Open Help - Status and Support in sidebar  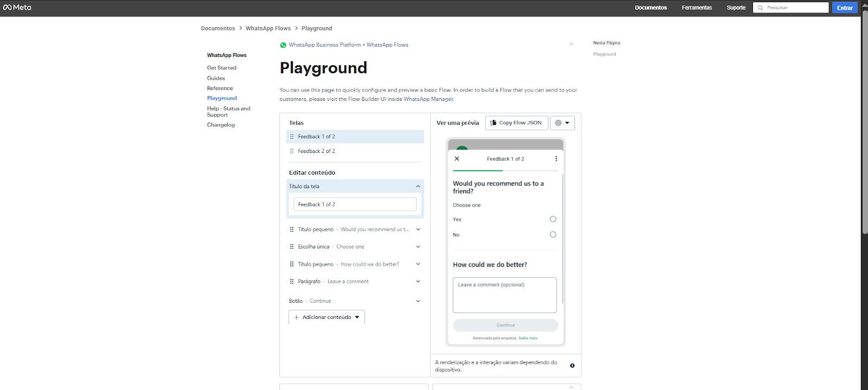coord(228,112)
